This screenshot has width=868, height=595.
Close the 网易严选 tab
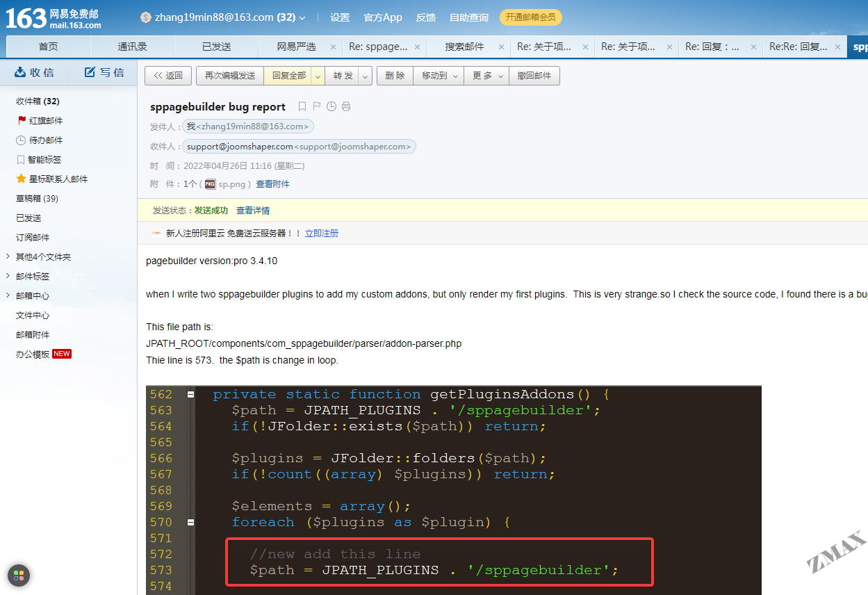333,47
